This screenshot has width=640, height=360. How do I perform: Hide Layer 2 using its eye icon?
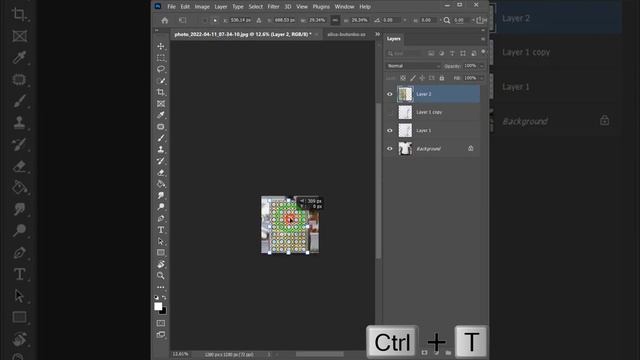coord(389,94)
